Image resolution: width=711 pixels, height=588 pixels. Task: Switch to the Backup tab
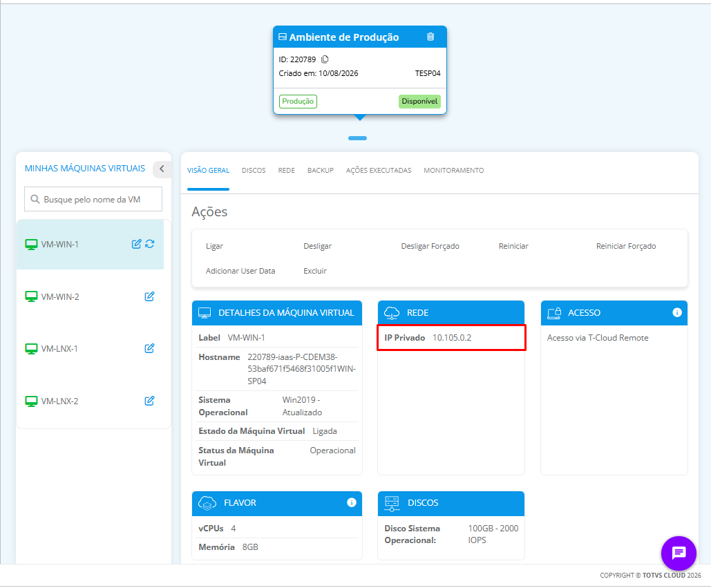(x=321, y=171)
